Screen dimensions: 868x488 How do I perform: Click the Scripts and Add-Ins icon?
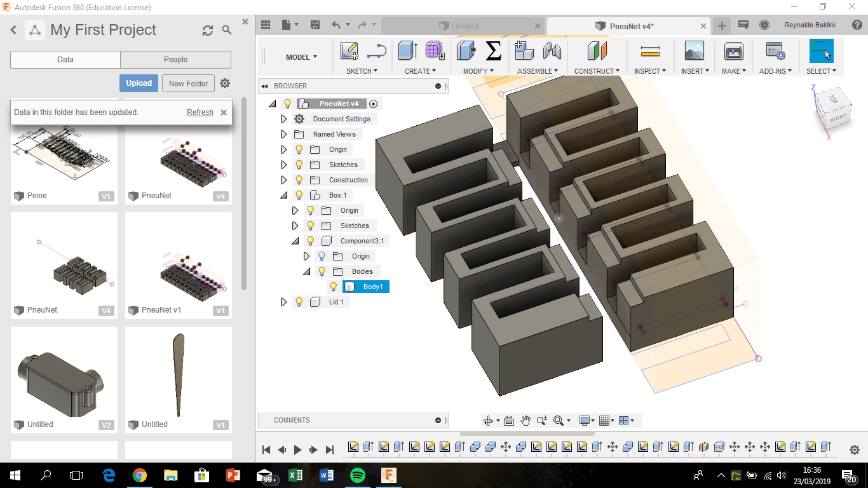775,51
